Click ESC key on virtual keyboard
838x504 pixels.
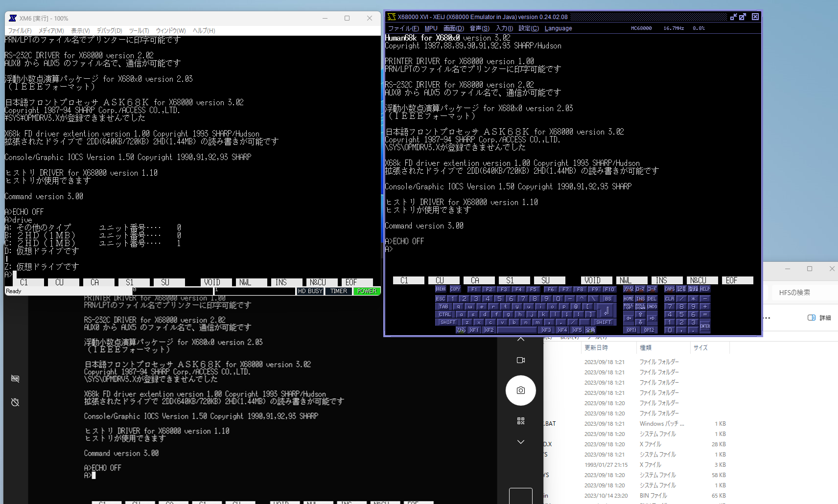(x=441, y=298)
